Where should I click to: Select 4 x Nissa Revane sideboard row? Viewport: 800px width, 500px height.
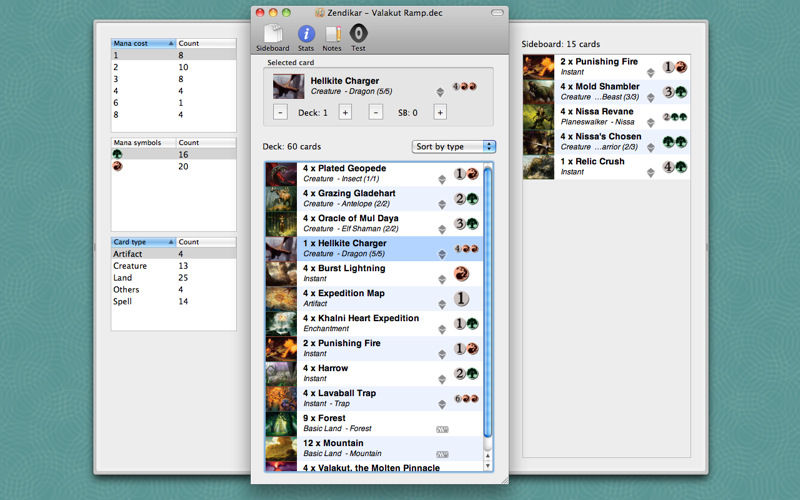tap(606, 117)
